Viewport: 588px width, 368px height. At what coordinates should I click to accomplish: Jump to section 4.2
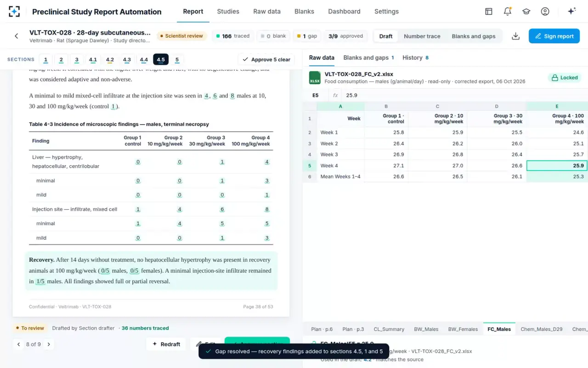coord(110,59)
